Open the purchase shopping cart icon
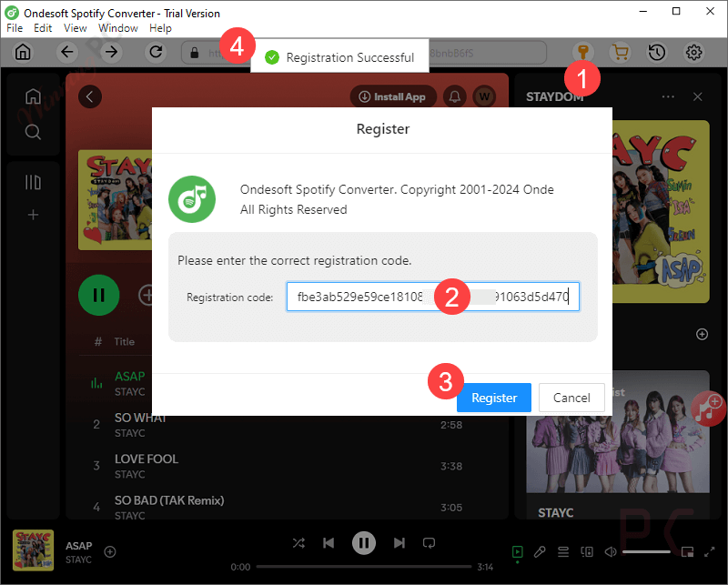 point(620,52)
